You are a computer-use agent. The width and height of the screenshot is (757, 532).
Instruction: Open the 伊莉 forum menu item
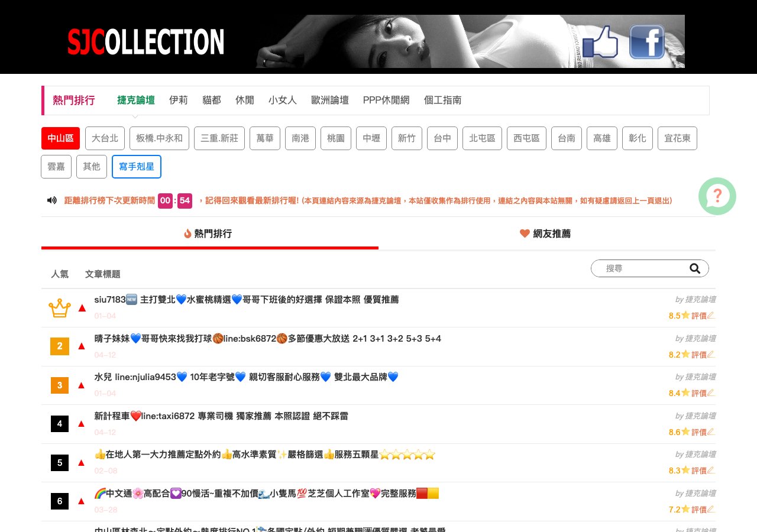coord(178,100)
